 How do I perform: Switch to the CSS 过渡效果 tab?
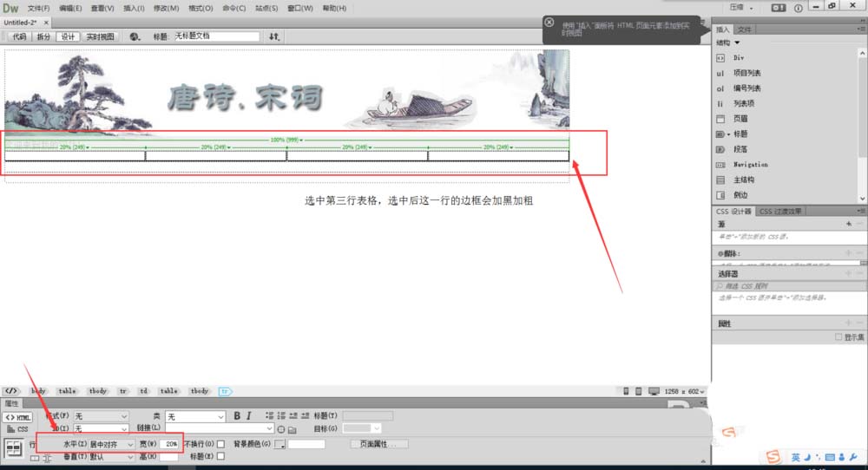coord(782,211)
